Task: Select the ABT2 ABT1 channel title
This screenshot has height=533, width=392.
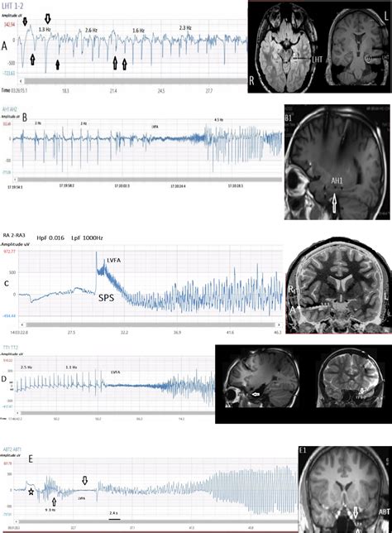Action: pos(12,449)
